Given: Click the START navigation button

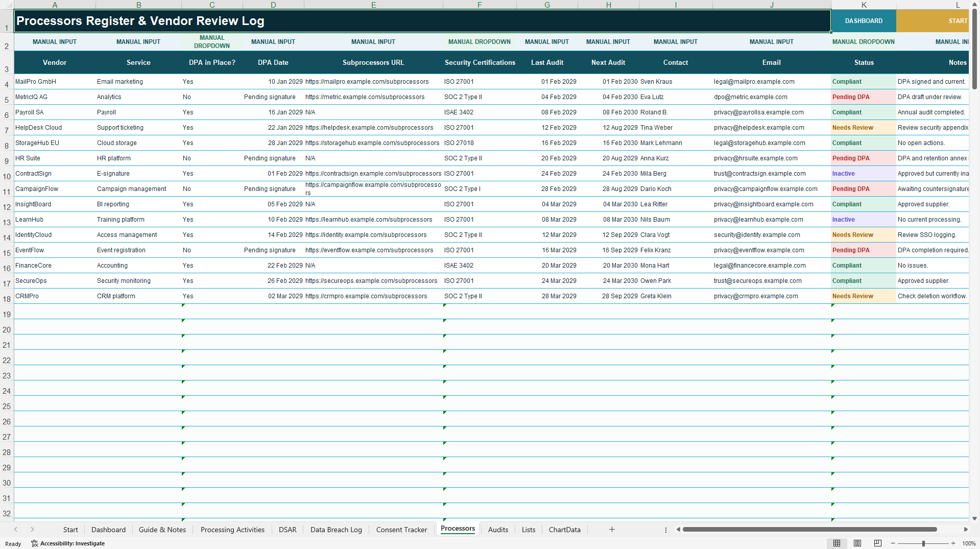Looking at the screenshot, I should click(x=933, y=21).
